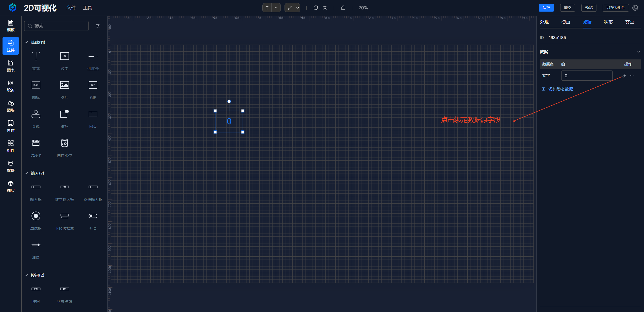This screenshot has height=312, width=644.
Task: Open filter settings icon beside search box
Action: coord(98,26)
